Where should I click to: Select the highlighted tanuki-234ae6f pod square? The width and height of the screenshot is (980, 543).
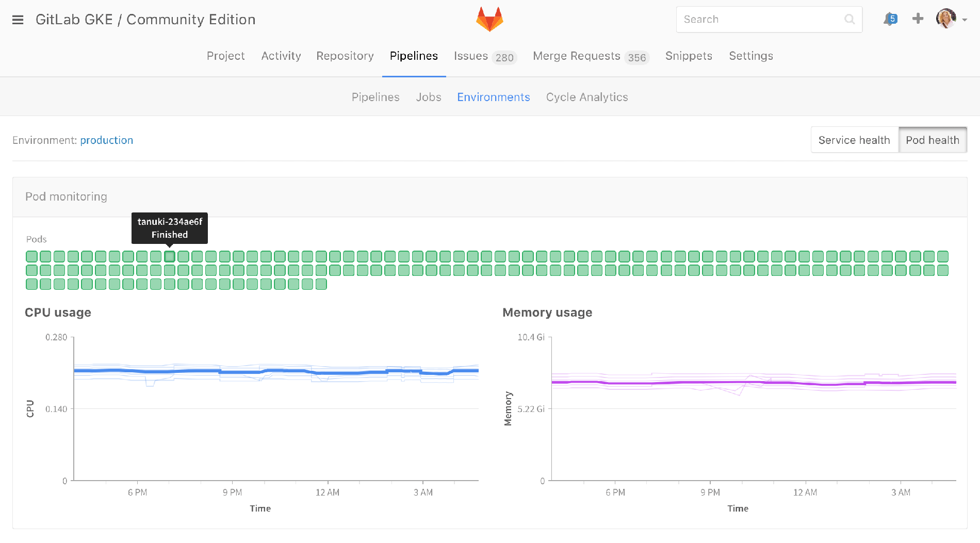[170, 257]
